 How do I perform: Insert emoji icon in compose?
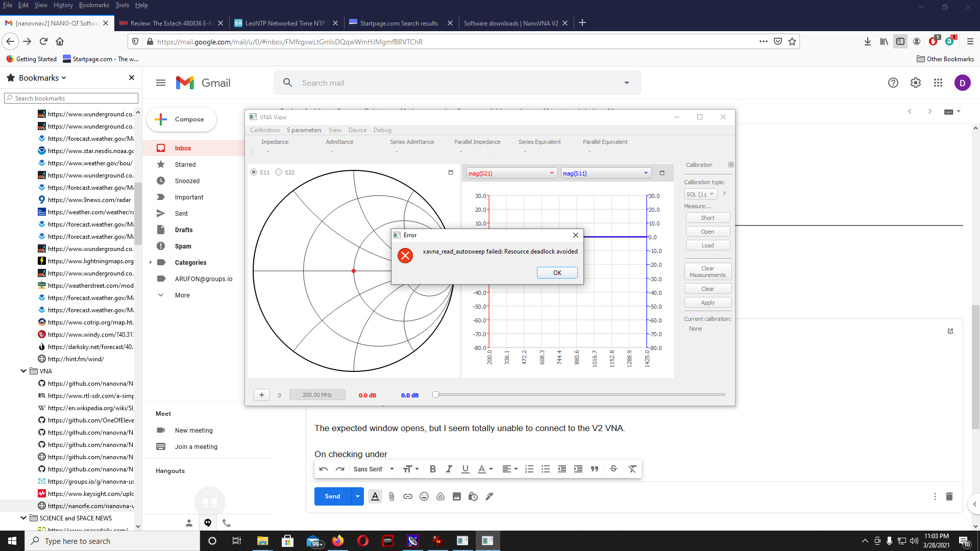pyautogui.click(x=424, y=496)
